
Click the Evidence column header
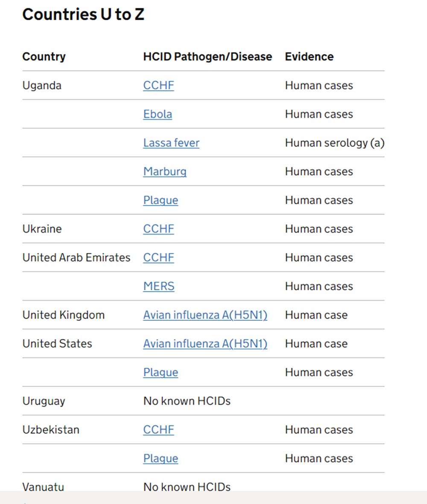(309, 56)
